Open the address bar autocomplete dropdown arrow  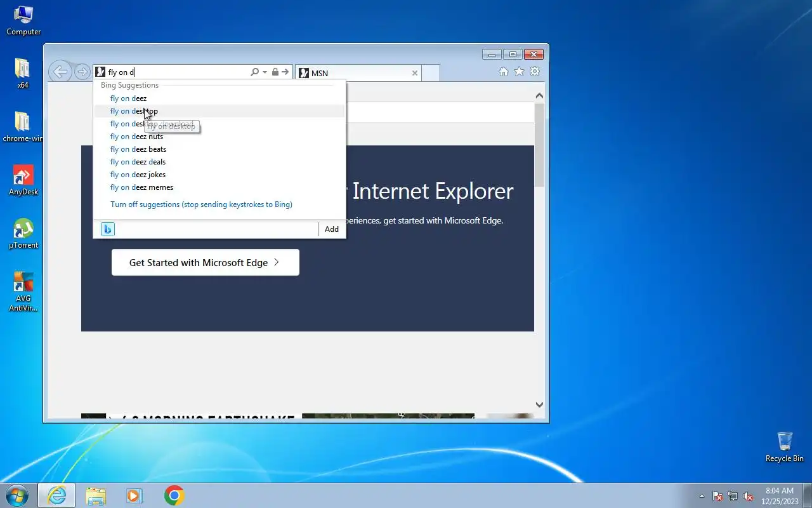pyautogui.click(x=263, y=72)
